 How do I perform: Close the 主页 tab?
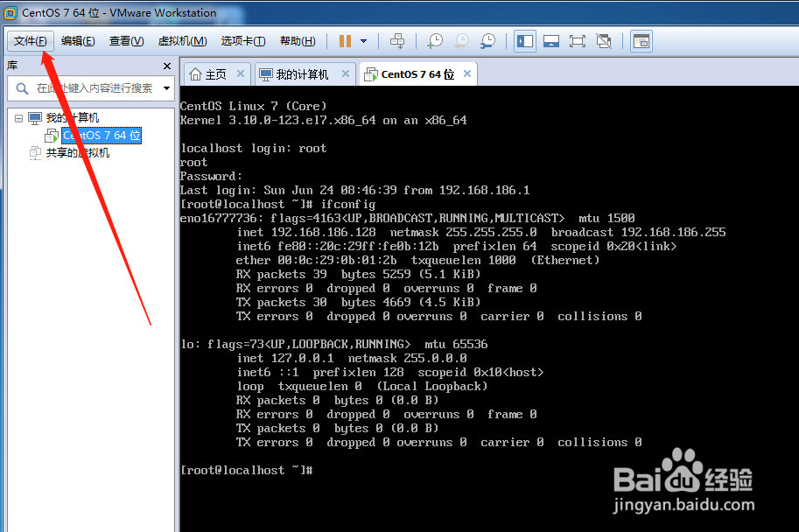pos(241,73)
